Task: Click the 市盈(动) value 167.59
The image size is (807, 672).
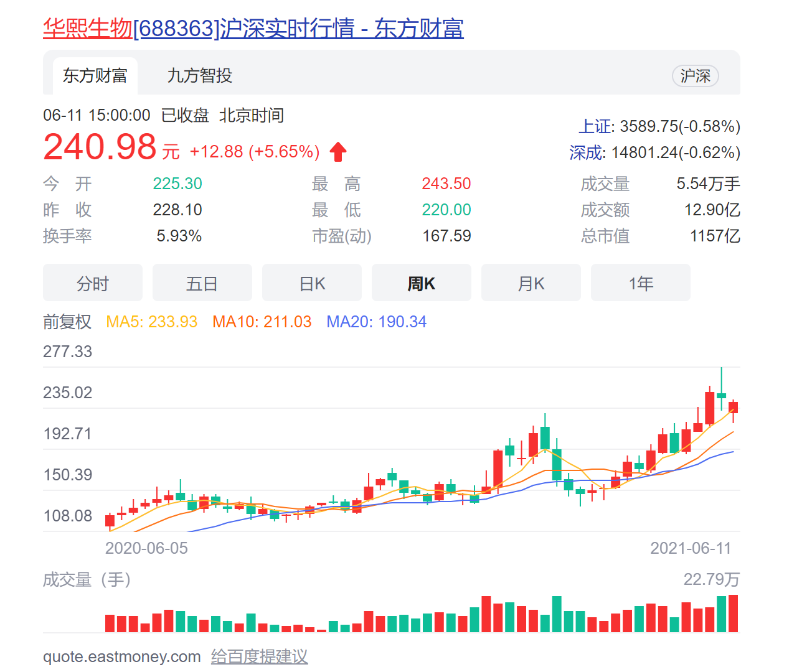Action: coord(447,236)
